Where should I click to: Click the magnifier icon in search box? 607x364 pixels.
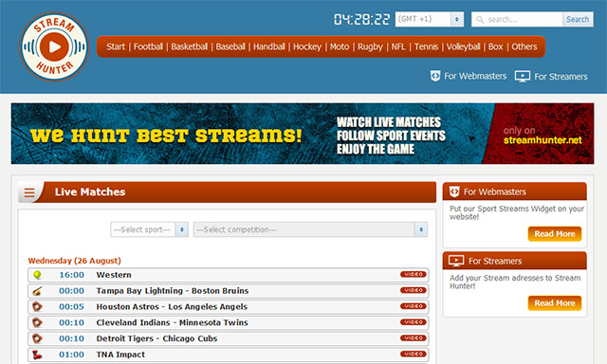pos(480,19)
